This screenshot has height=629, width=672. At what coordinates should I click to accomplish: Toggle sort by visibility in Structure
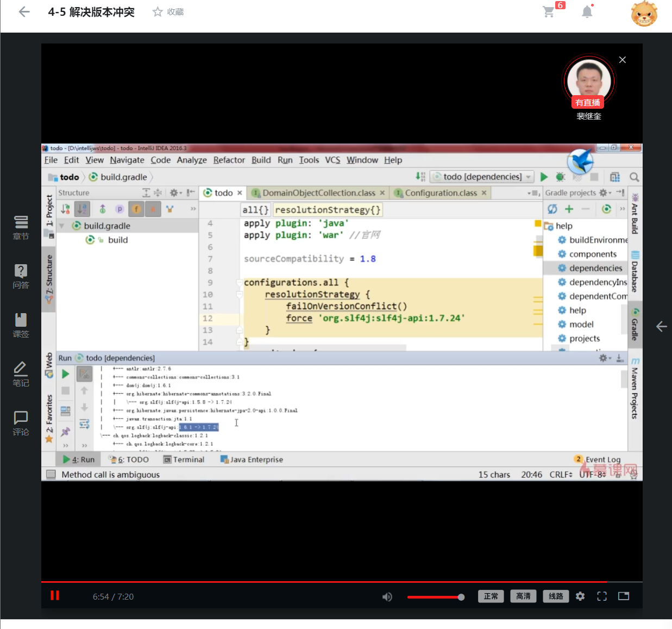pyautogui.click(x=65, y=209)
